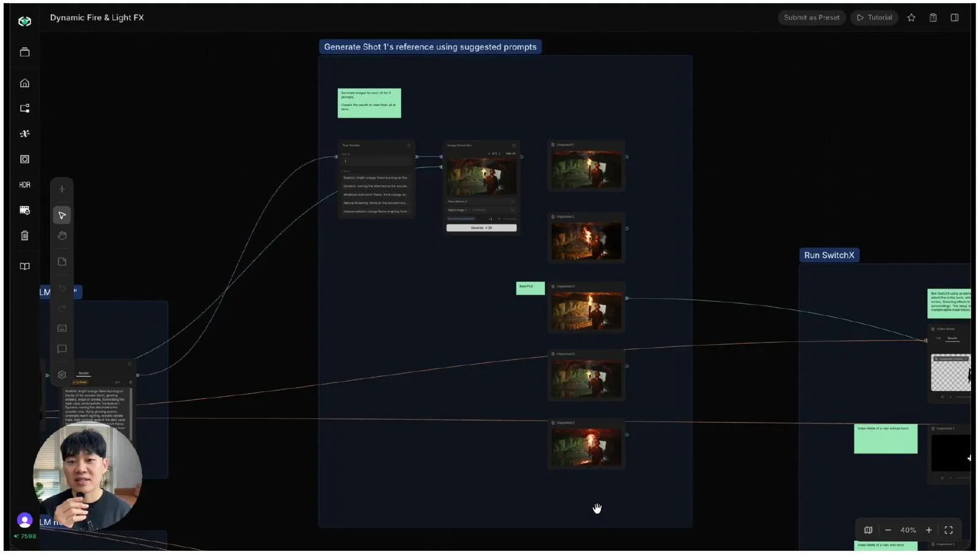The image size is (980, 554).
Task: Click the Submit as Preset button
Action: (x=812, y=18)
